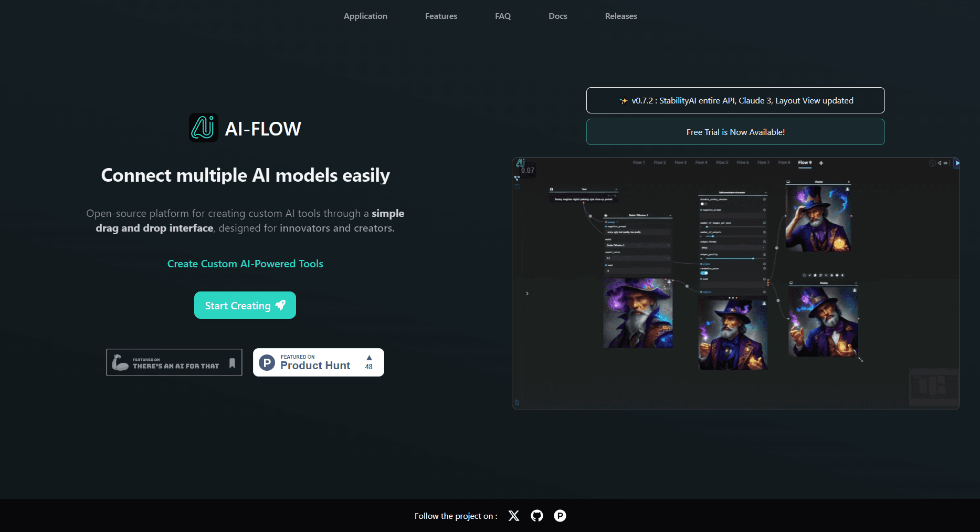Click the X (Twitter) icon in the footer

513,516
